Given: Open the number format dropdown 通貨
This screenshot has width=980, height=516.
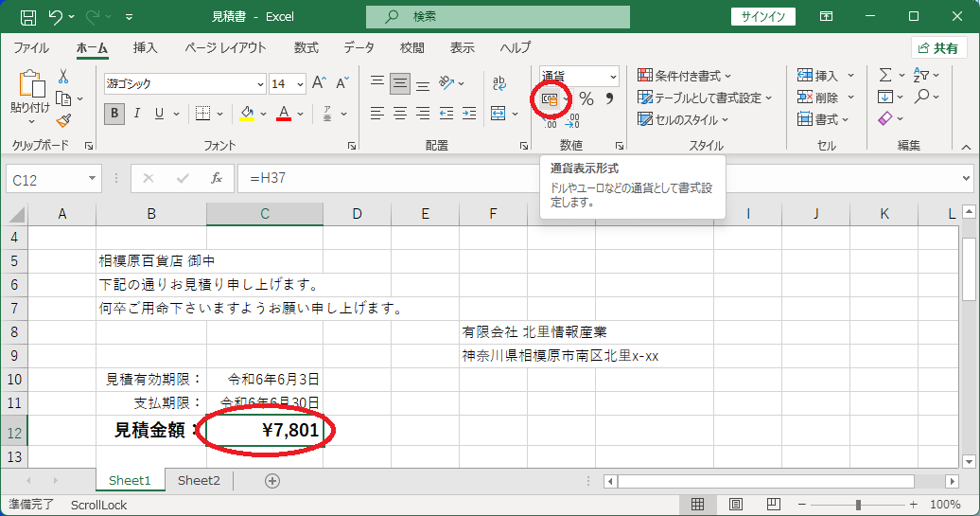Looking at the screenshot, I should 613,77.
